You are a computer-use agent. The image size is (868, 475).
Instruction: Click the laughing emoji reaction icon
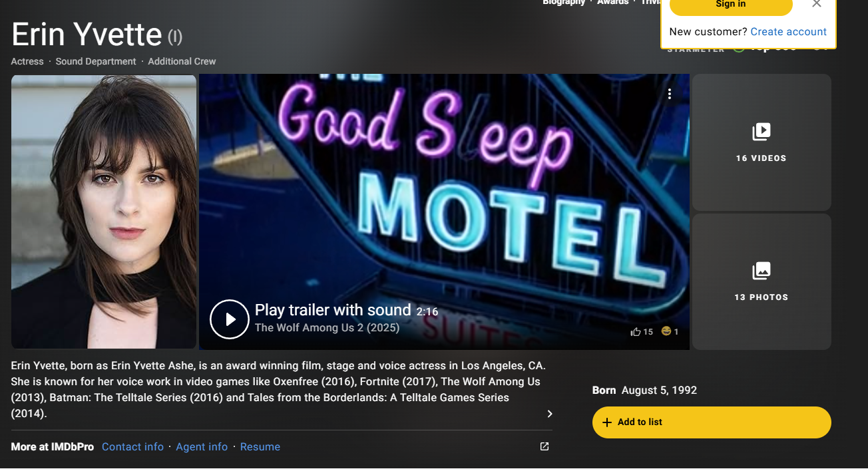click(x=666, y=331)
